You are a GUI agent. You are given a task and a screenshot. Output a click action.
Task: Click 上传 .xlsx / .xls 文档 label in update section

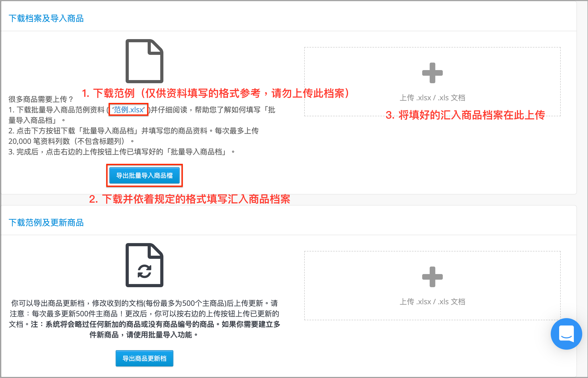coord(432,302)
